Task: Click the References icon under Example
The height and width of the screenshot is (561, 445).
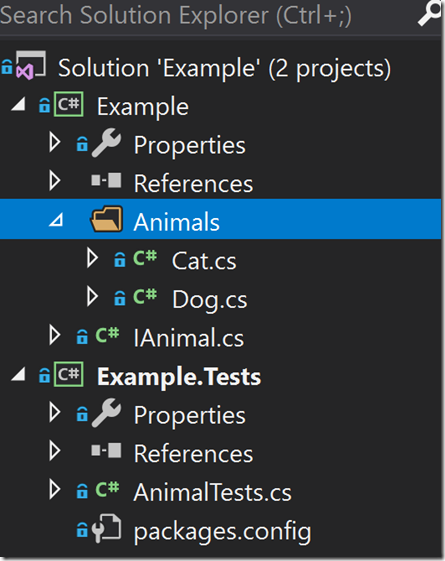Action: coord(106,180)
